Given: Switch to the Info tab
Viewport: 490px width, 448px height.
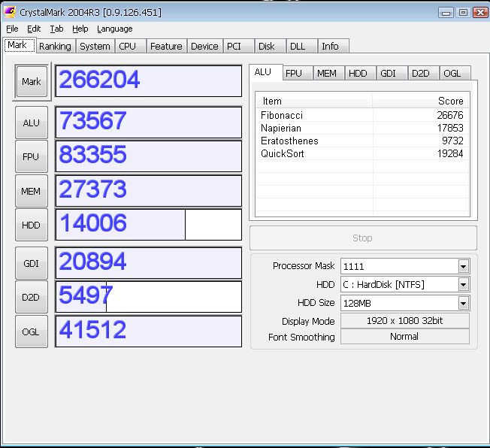Looking at the screenshot, I should pyautogui.click(x=333, y=47).
